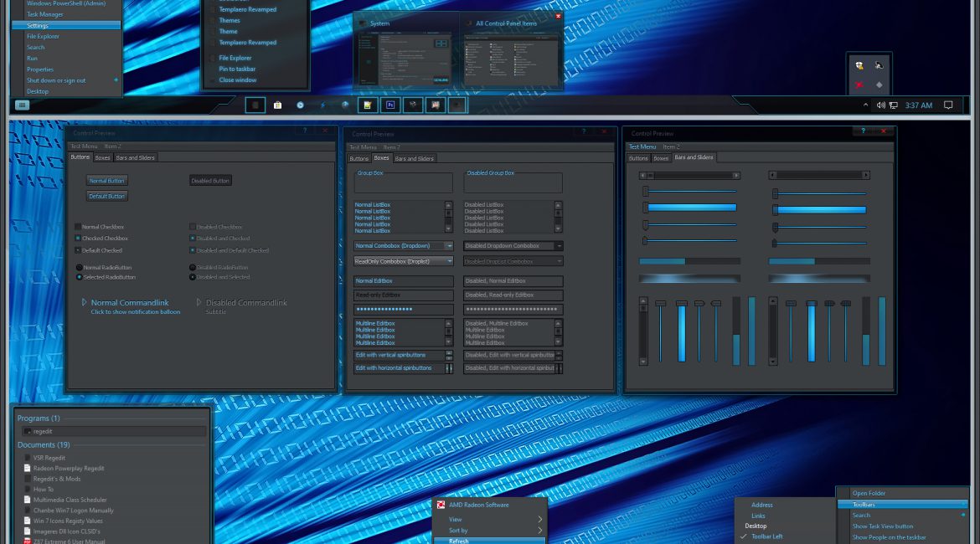Open the Microsoft Store taskbar icon
The width and height of the screenshot is (980, 544).
pyautogui.click(x=277, y=105)
